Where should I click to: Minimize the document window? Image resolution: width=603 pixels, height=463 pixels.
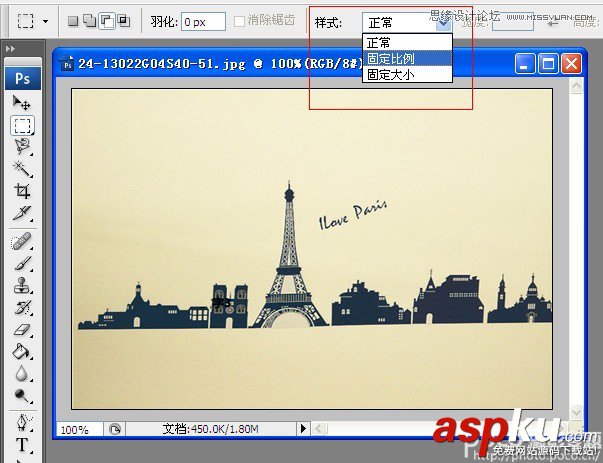coord(525,63)
